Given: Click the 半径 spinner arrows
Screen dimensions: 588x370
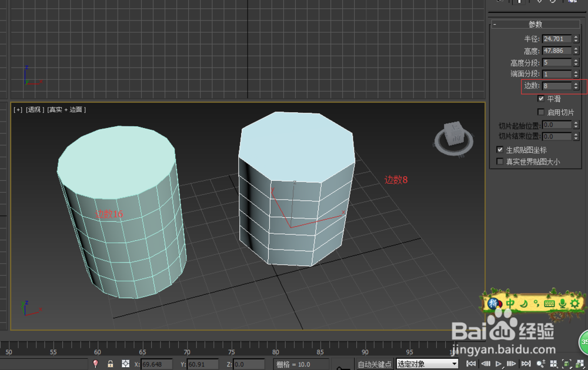Looking at the screenshot, I should pos(576,39).
